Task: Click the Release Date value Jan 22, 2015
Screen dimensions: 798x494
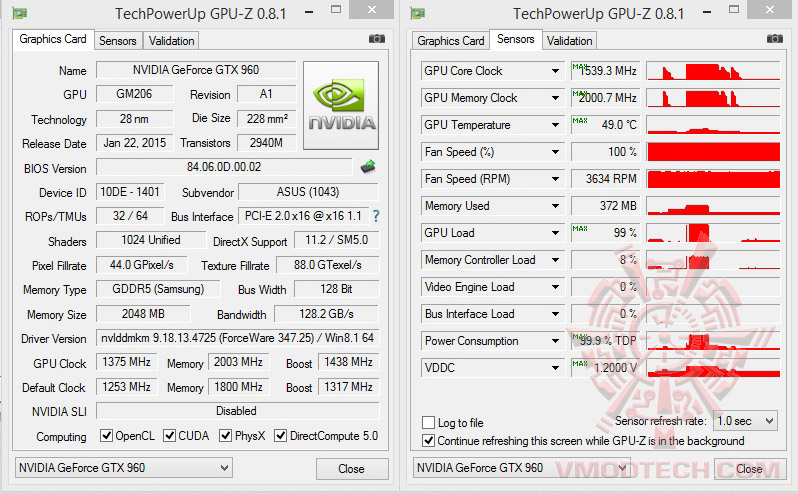Action: click(x=134, y=143)
